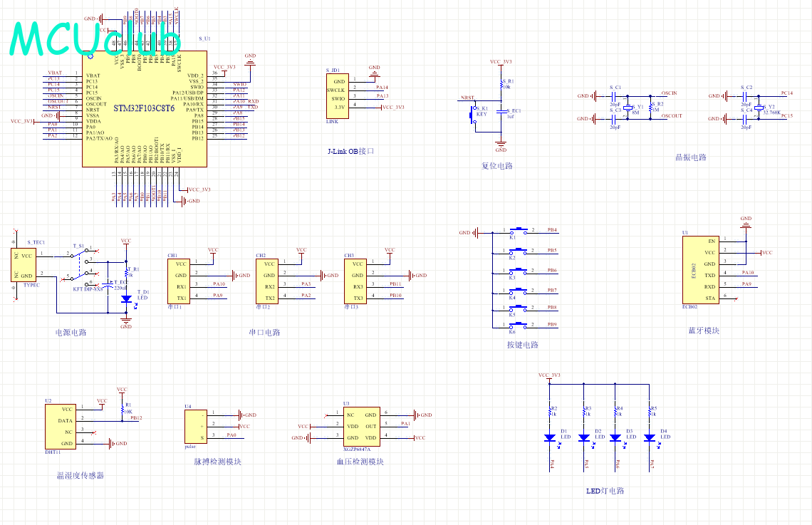Click the D3 LED symbol
812x525 pixels.
click(x=615, y=438)
